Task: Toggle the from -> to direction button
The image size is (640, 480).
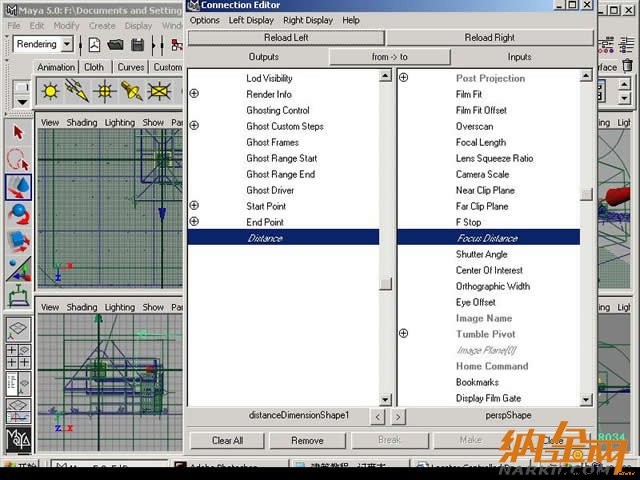Action: pos(390,57)
